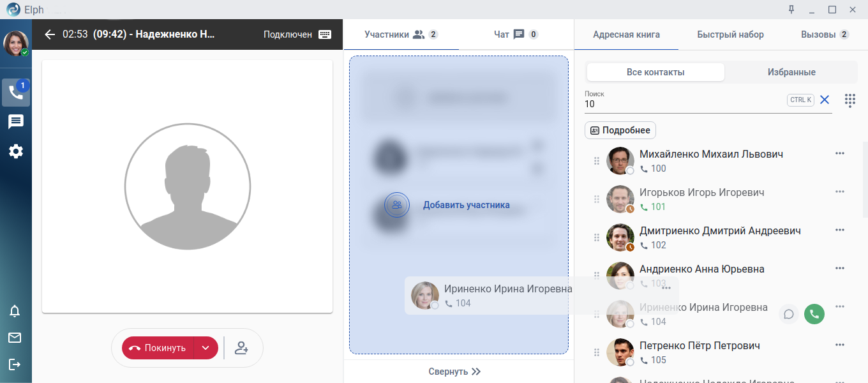
Task: Open more options for Михайленко Михаил Львович
Action: [840, 153]
